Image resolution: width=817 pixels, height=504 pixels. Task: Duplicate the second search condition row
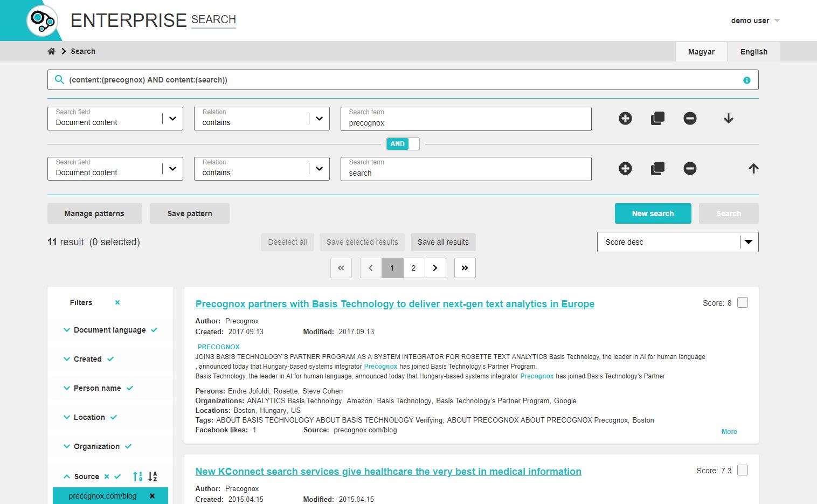pos(657,169)
